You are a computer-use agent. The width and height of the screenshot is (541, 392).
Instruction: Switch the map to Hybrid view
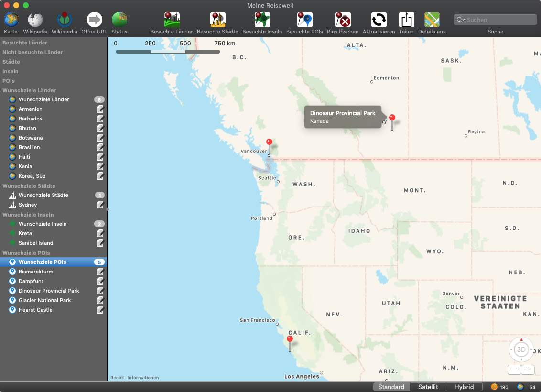point(464,387)
